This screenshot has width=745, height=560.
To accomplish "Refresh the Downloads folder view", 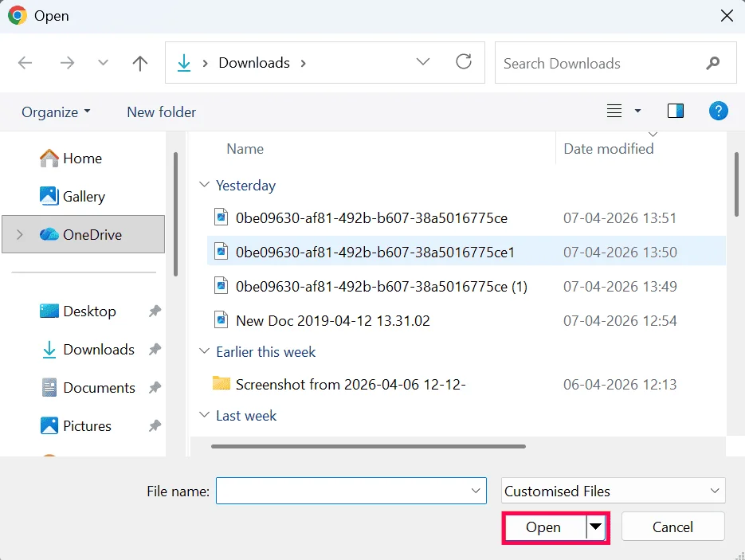I will 464,62.
